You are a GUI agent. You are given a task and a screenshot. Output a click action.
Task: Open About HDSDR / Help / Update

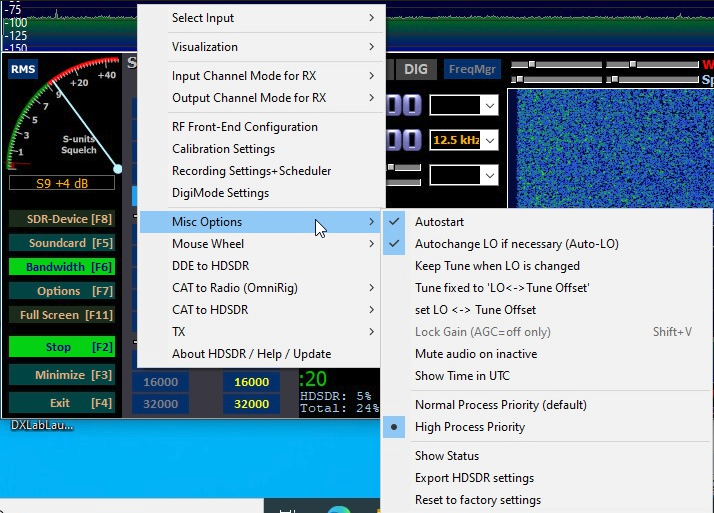click(260, 354)
